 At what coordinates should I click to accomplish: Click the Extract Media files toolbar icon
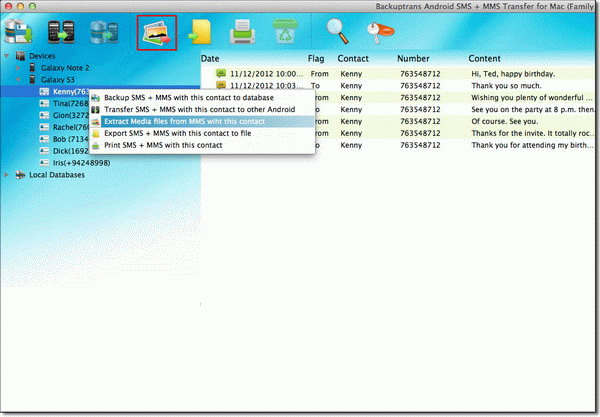coord(157,33)
